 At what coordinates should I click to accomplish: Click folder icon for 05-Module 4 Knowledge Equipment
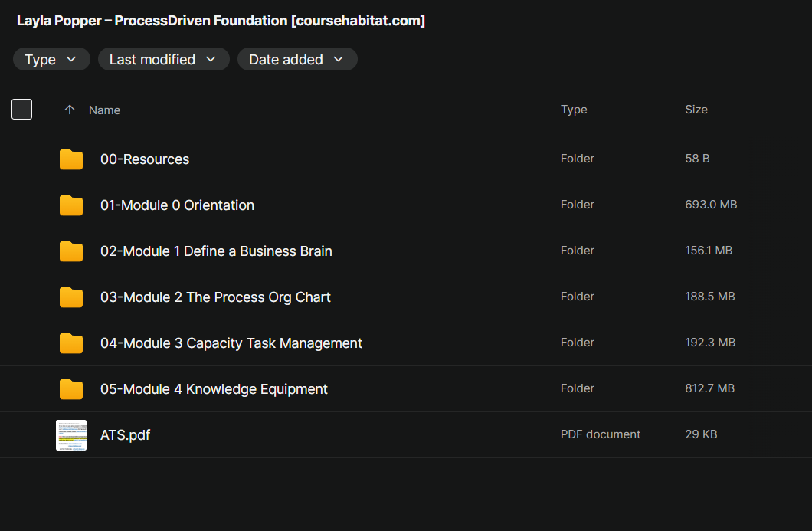(71, 389)
